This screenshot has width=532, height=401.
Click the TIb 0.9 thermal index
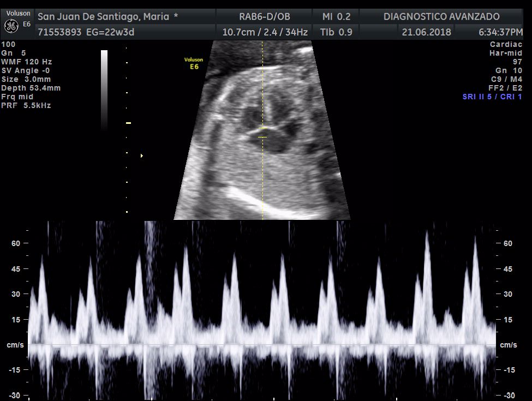(336, 32)
